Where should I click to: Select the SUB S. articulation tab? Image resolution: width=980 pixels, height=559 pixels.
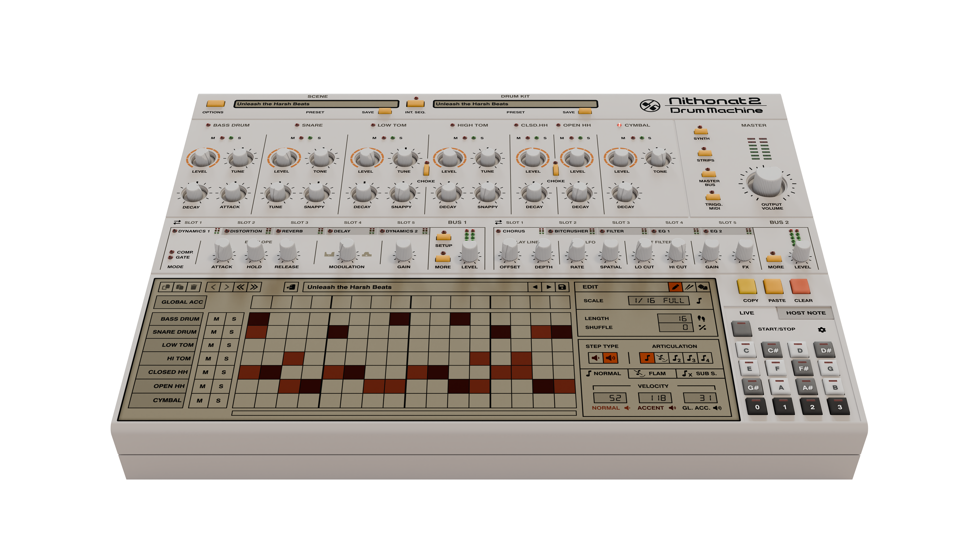tap(700, 373)
